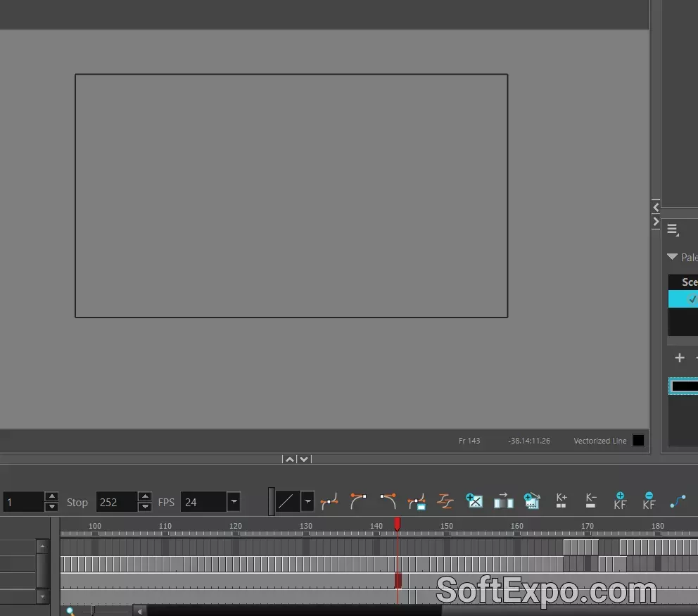Open the line style dropdown arrow

(307, 502)
